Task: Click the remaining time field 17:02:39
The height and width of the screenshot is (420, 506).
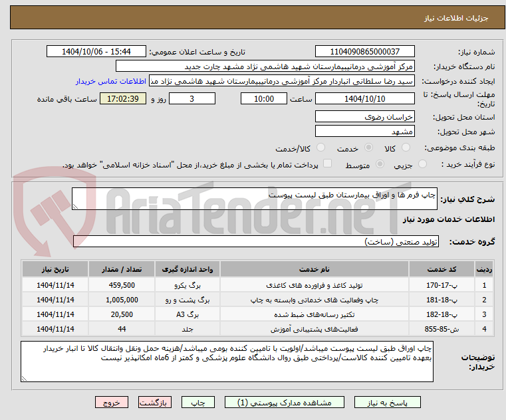Action: click(x=123, y=99)
